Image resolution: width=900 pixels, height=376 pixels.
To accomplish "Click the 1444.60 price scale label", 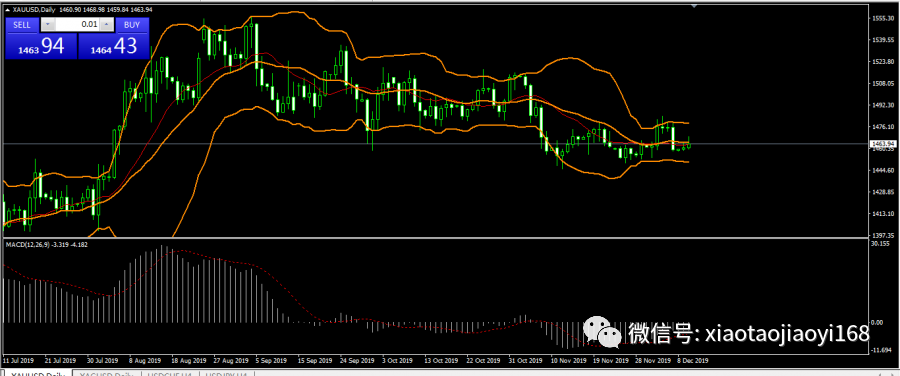I will pos(883,171).
